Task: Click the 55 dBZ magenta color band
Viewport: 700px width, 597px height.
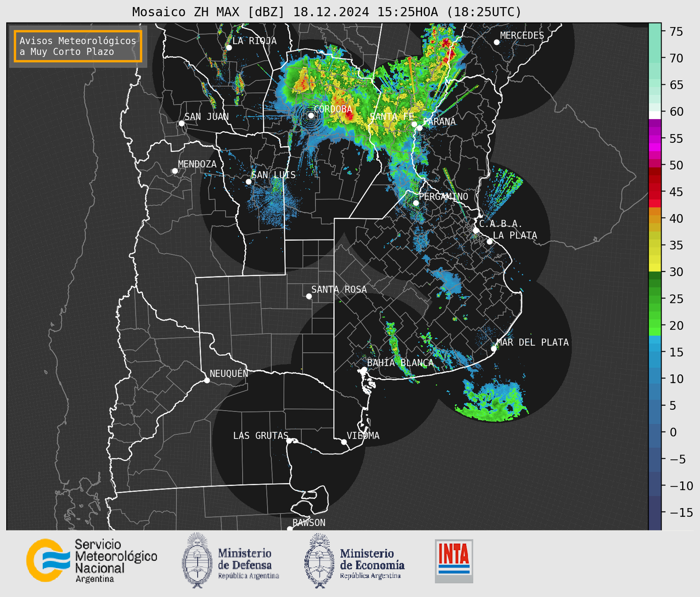Action: pos(655,139)
